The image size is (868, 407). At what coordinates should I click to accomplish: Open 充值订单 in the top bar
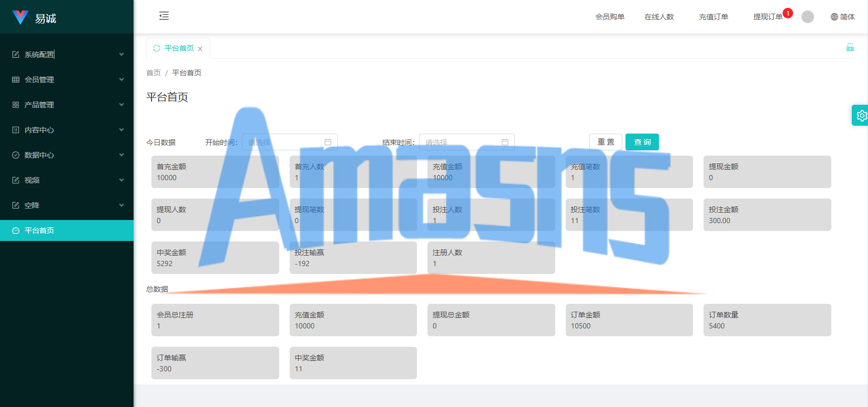[x=713, y=17]
